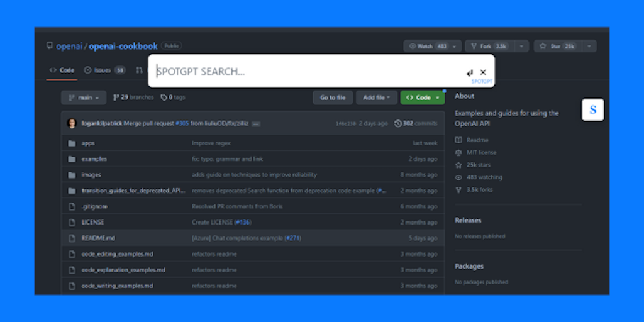Switch to the Issues tab

point(104,70)
